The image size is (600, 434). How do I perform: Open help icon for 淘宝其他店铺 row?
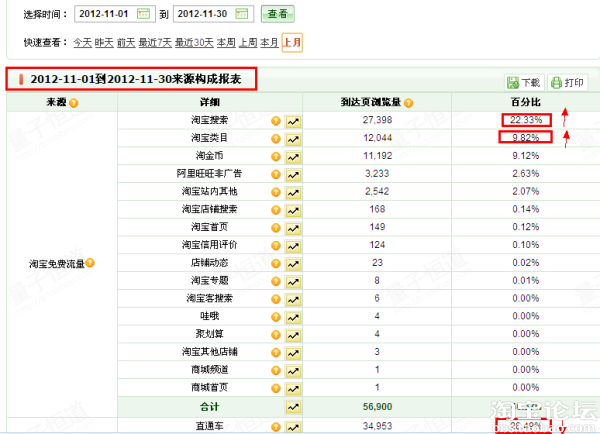tap(276, 352)
